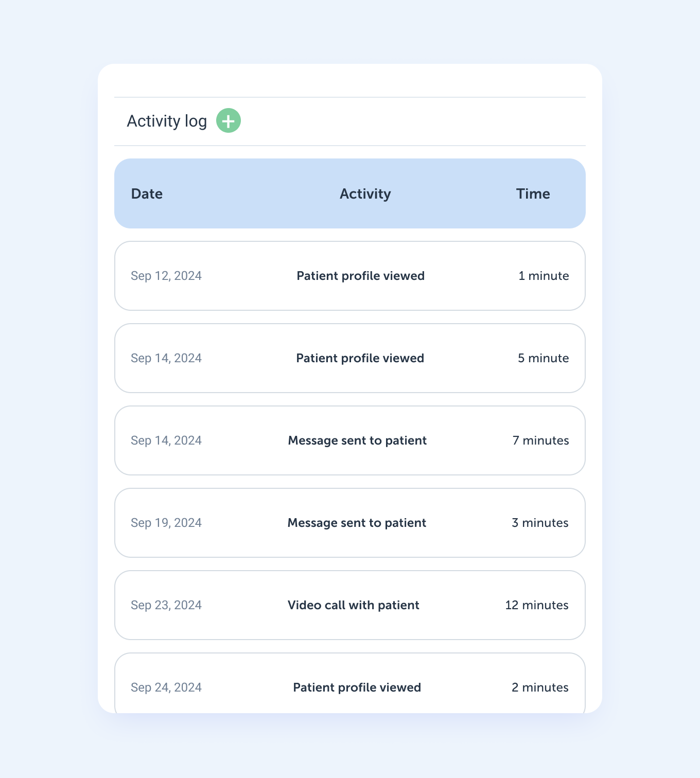Open the Sep 24, 2024 activity row
This screenshot has width=700, height=778.
[350, 683]
